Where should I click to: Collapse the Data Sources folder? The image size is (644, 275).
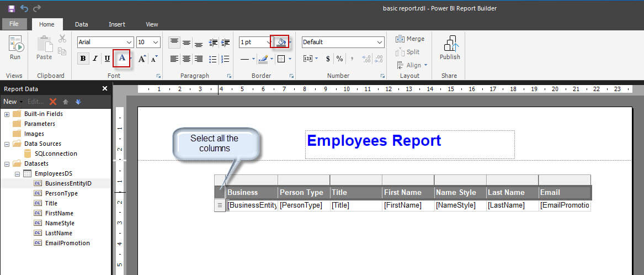(7, 144)
